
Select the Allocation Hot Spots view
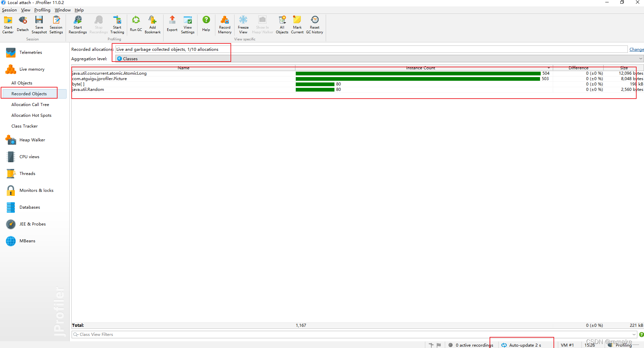click(31, 115)
